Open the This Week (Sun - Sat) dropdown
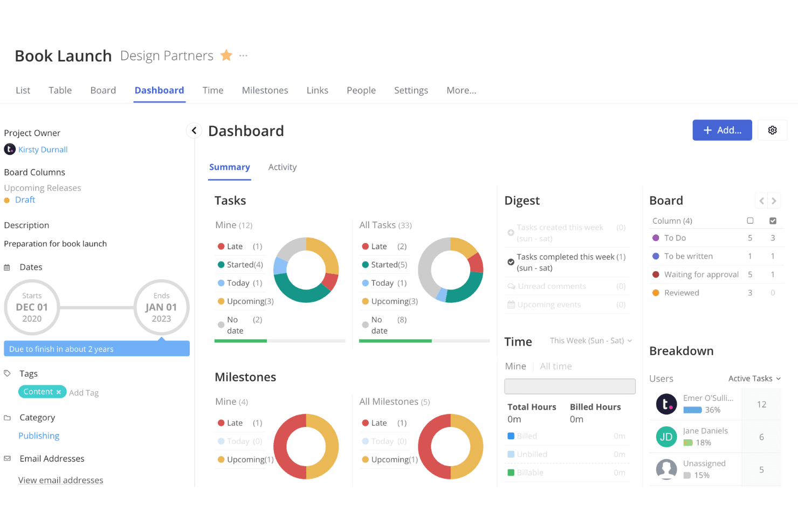Image resolution: width=798 pixels, height=532 pixels. click(591, 341)
